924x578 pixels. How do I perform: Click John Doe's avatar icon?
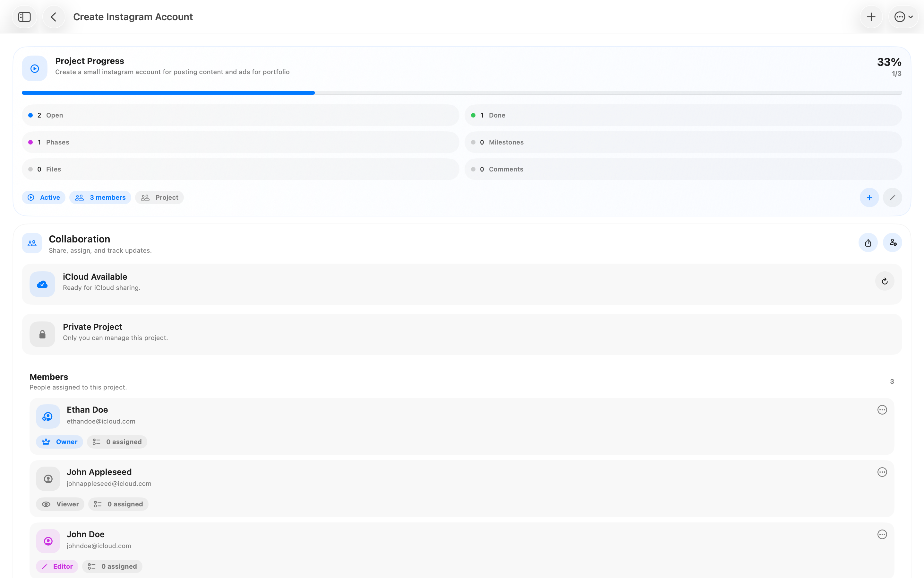coord(48,541)
